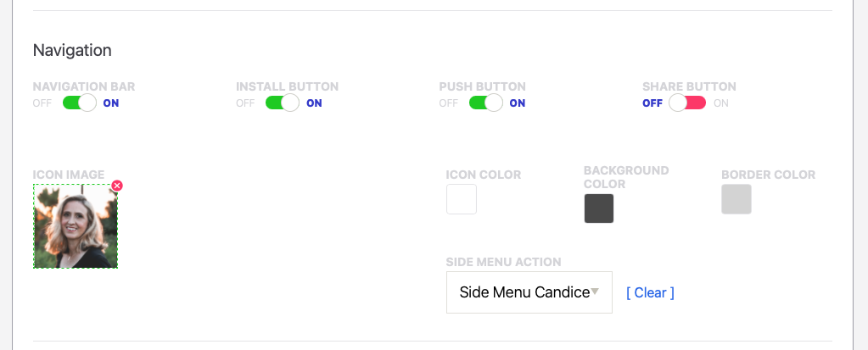The height and width of the screenshot is (350, 868).
Task: Click the Clear link
Action: coord(650,292)
